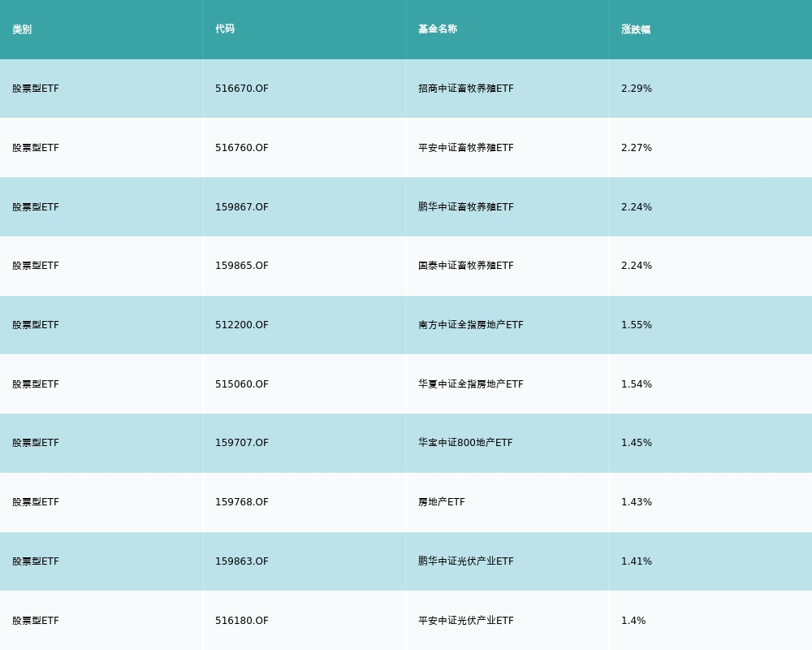The height and width of the screenshot is (650, 812).
Task: Open 平安中证光伏产业ETF entry
Action: coord(466,621)
